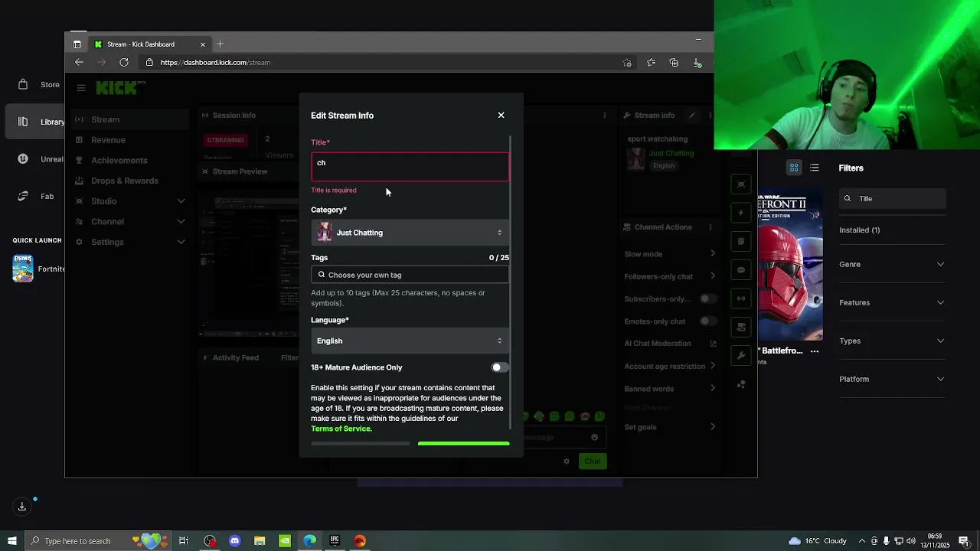Viewport: 980px width, 551px height.
Task: Expand Genre filter in Epic launcher
Action: pos(893,264)
